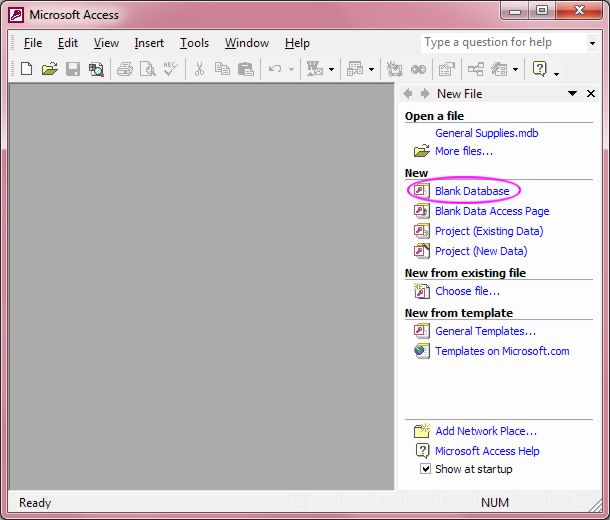Click the Back arrow in New File pane
The image size is (610, 520).
(x=408, y=93)
